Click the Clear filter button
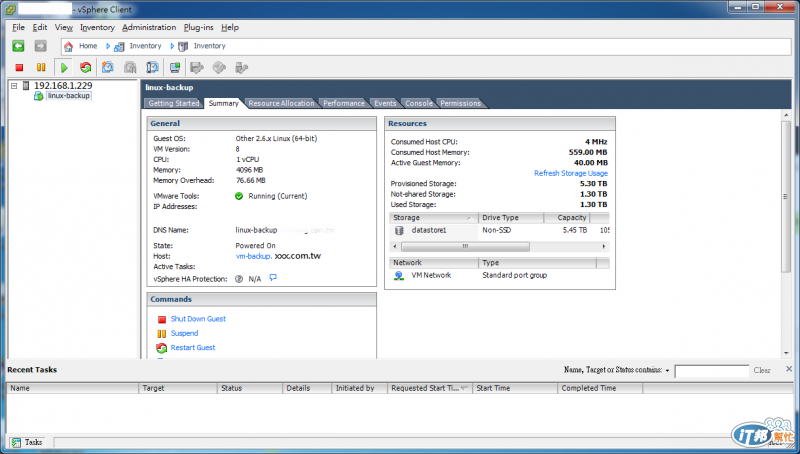This screenshot has height=454, width=800. 762,370
